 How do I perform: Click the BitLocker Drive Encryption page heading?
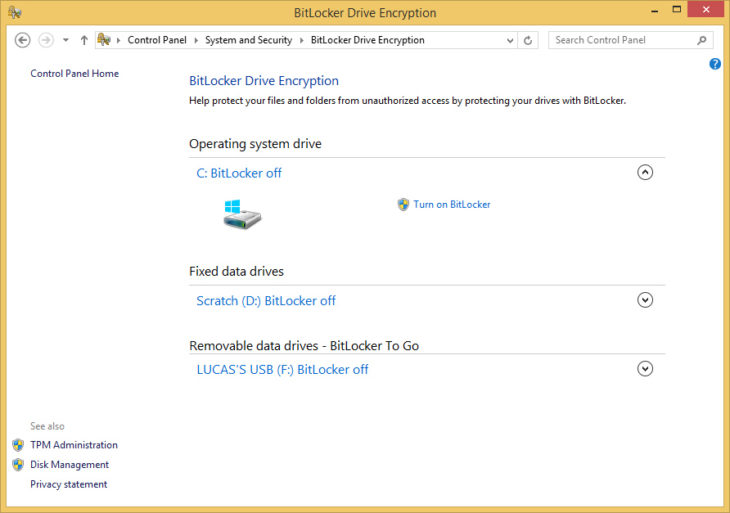coord(264,81)
